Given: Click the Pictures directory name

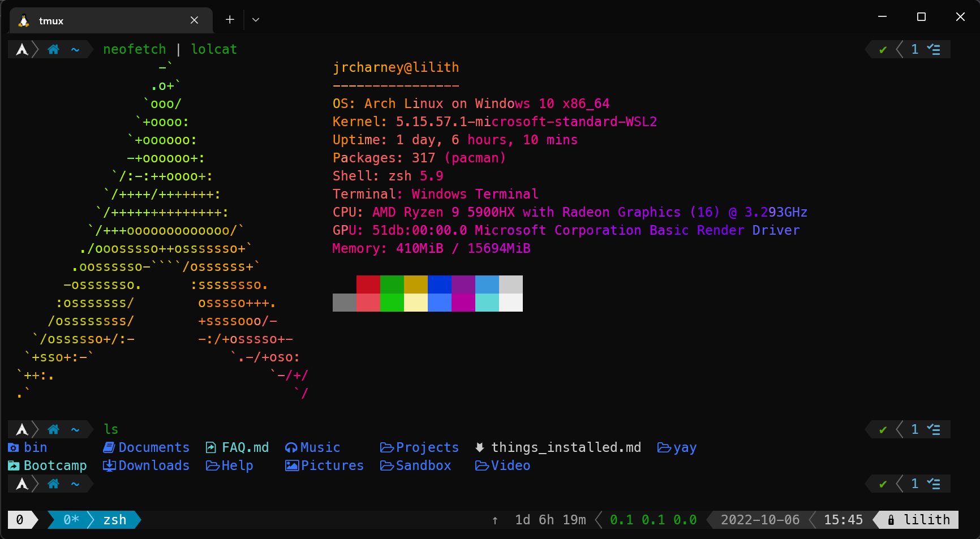Looking at the screenshot, I should 332,466.
